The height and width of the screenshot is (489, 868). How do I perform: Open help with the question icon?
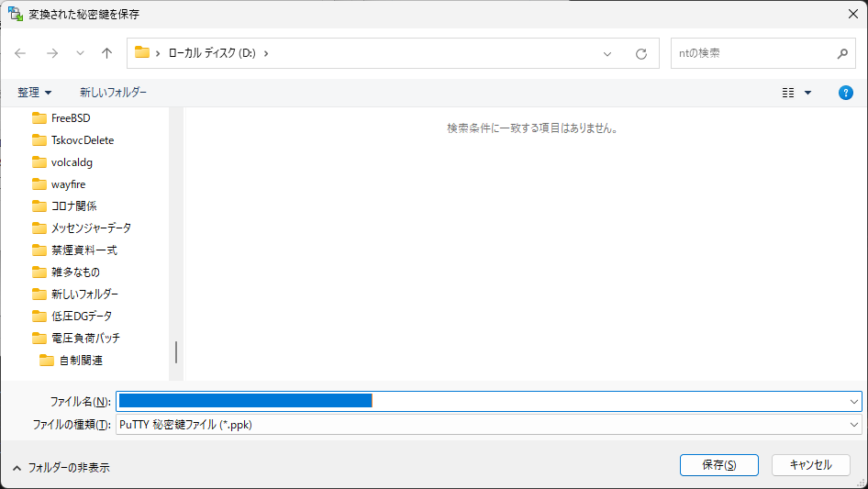coord(845,93)
